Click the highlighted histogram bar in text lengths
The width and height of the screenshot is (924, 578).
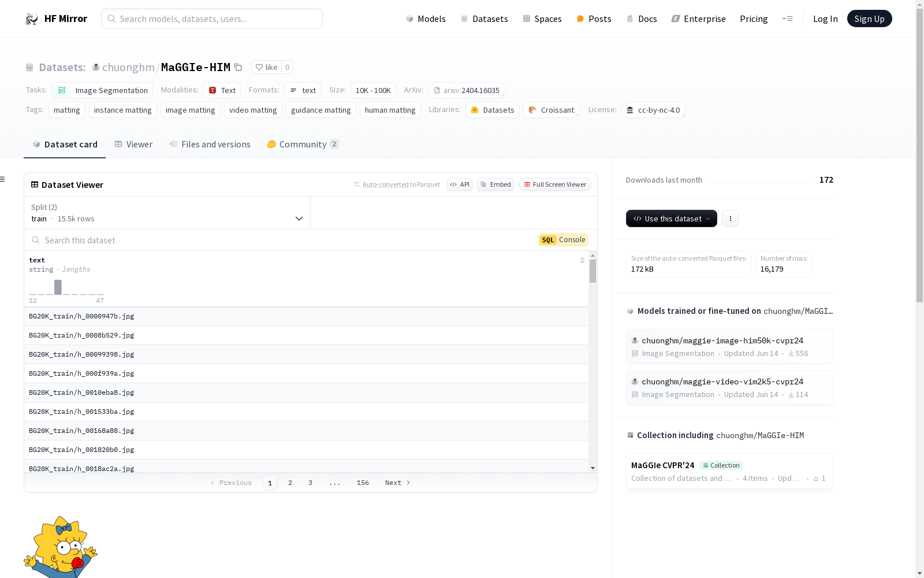[58, 287]
